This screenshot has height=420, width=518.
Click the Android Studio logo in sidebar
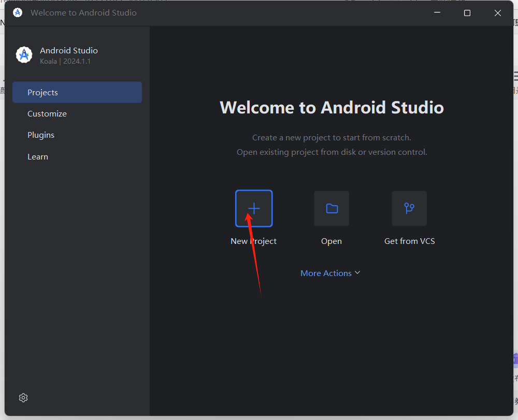(x=24, y=54)
